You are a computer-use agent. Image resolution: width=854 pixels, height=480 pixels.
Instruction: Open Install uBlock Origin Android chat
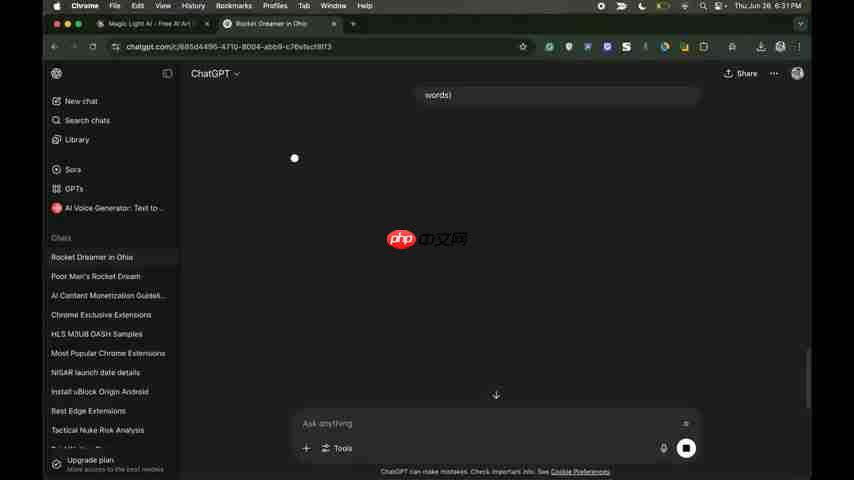point(100,392)
